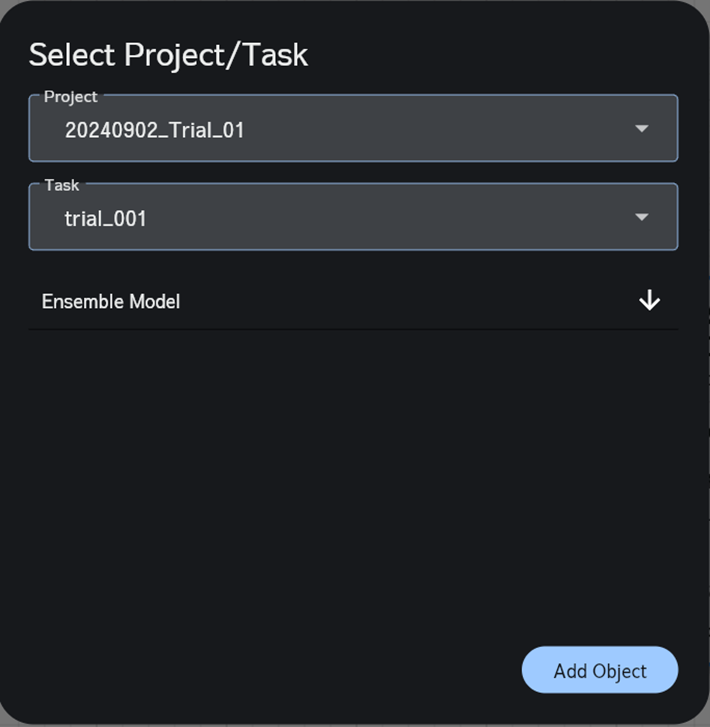710x727 pixels.
Task: Click the Select Project/Task heading
Action: coord(168,54)
